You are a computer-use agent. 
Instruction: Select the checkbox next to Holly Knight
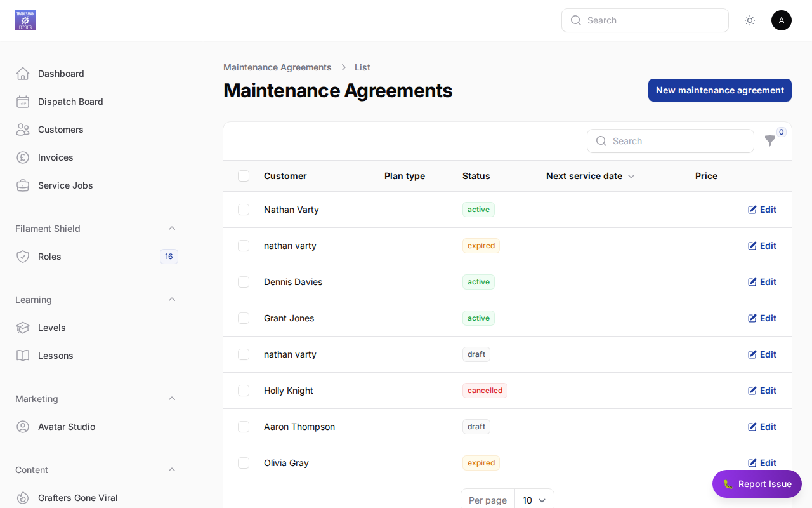[244, 391]
